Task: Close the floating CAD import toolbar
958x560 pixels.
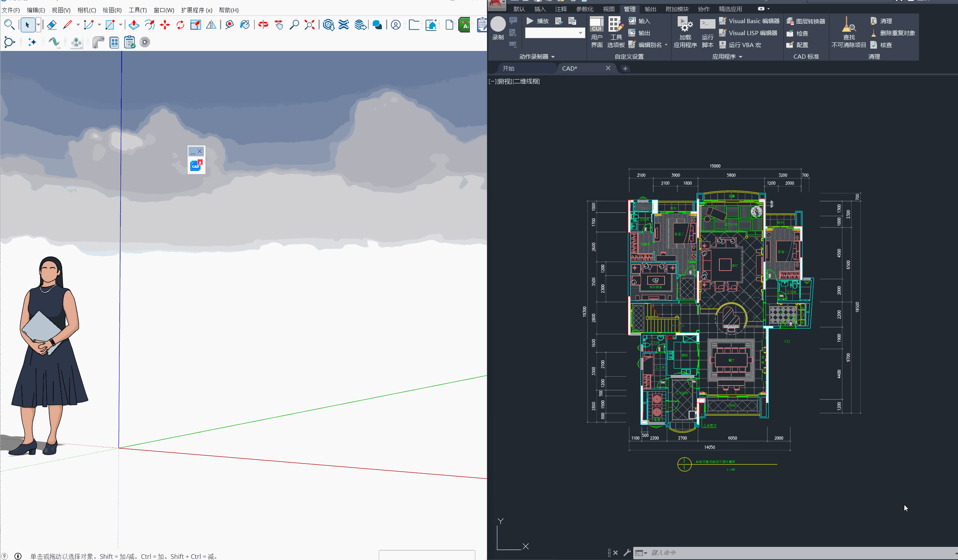Action: point(200,151)
